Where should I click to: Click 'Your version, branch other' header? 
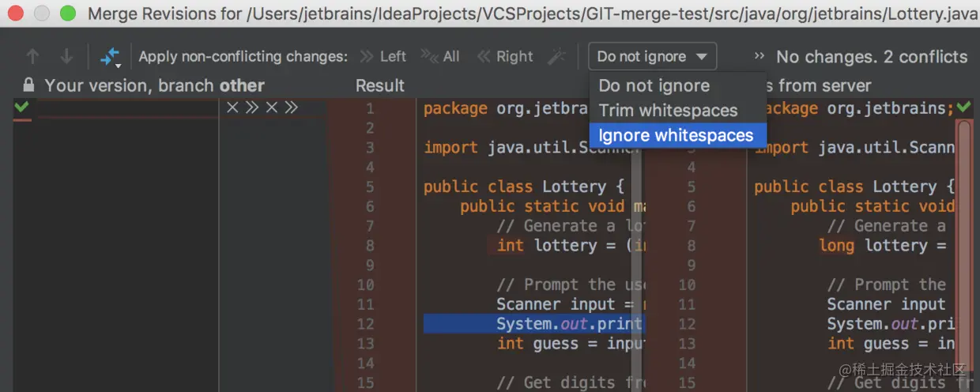tap(154, 85)
